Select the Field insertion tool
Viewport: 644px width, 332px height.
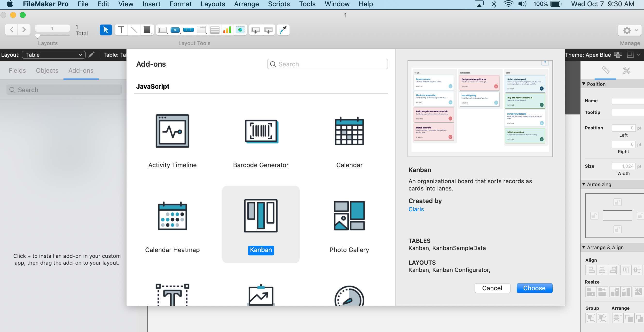256,30
